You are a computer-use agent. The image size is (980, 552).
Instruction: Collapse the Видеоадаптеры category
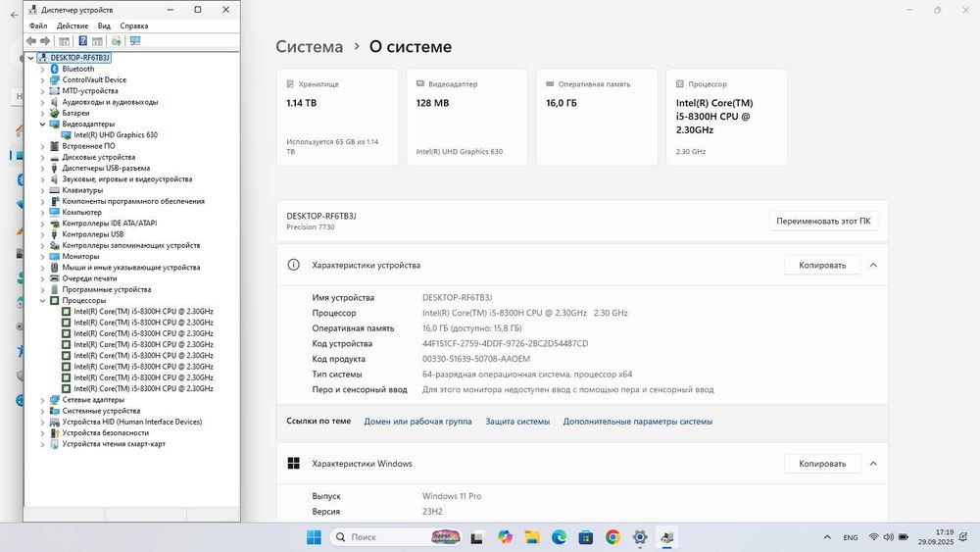click(x=42, y=124)
